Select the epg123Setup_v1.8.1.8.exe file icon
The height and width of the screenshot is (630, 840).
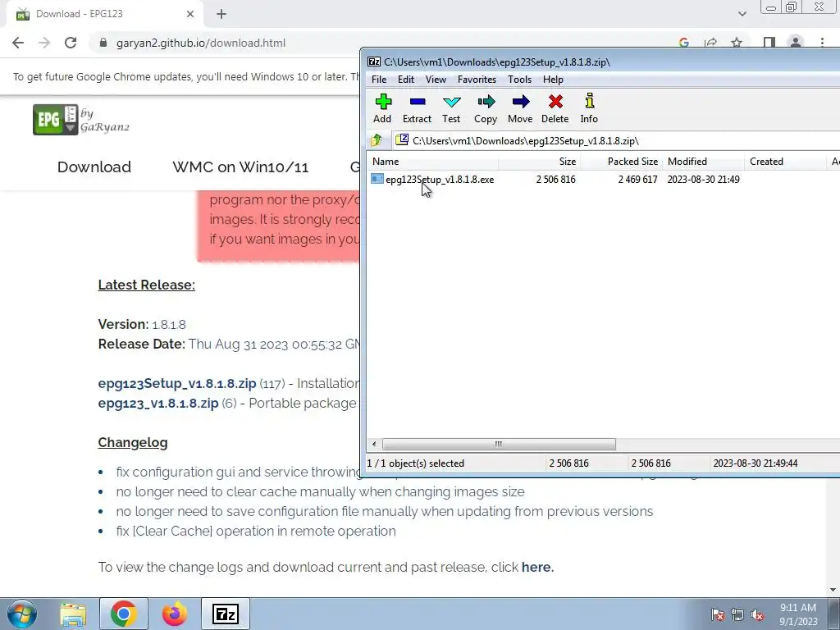[x=377, y=179]
